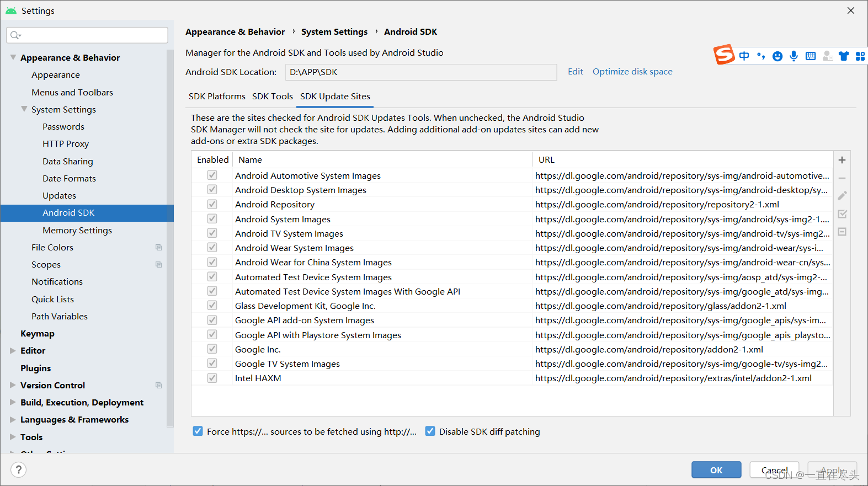The image size is (868, 486).
Task: Open the soft keyboard icon
Action: 811,56
